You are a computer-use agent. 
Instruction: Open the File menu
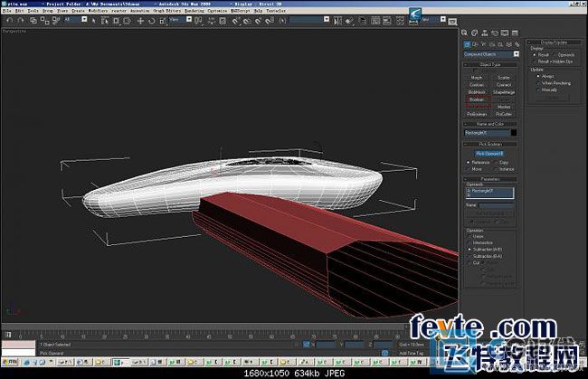point(6,11)
